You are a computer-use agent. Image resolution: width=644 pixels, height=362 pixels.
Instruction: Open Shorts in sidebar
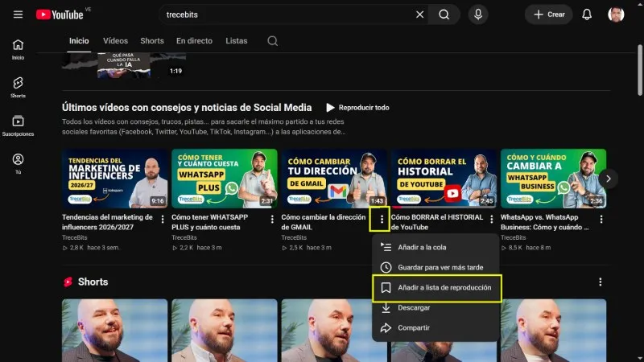[18, 88]
